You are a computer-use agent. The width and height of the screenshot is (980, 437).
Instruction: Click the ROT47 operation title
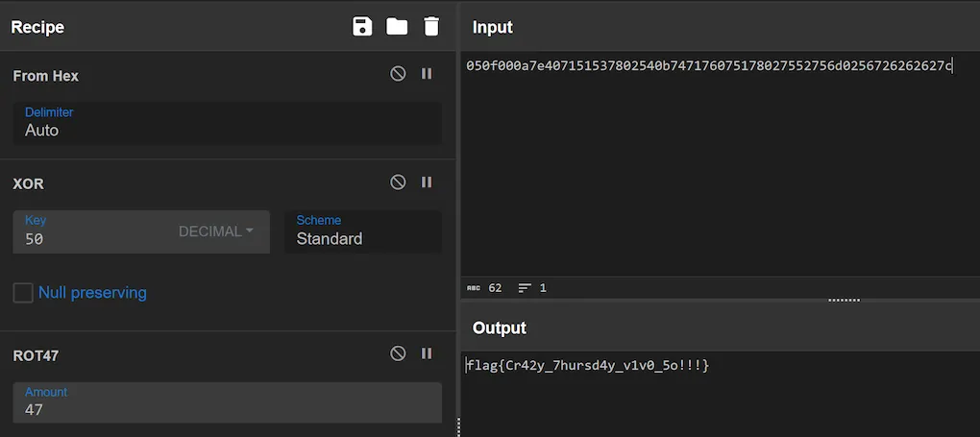(37, 355)
